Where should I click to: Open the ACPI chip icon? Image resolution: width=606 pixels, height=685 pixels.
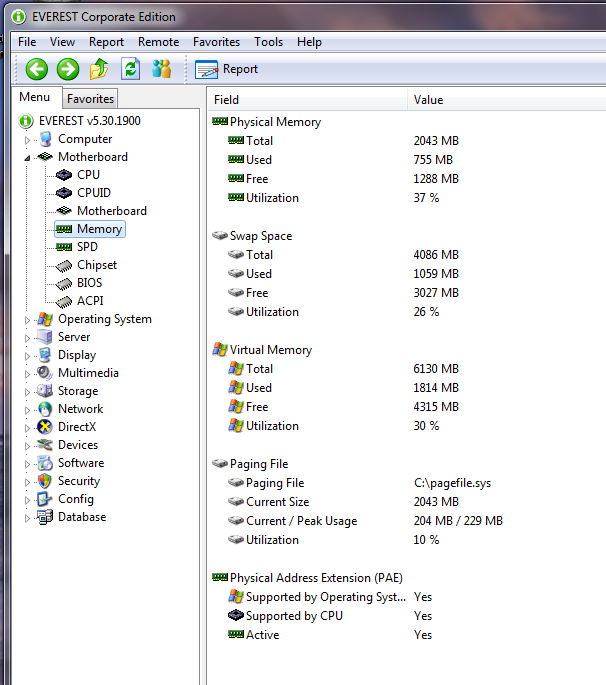point(64,301)
